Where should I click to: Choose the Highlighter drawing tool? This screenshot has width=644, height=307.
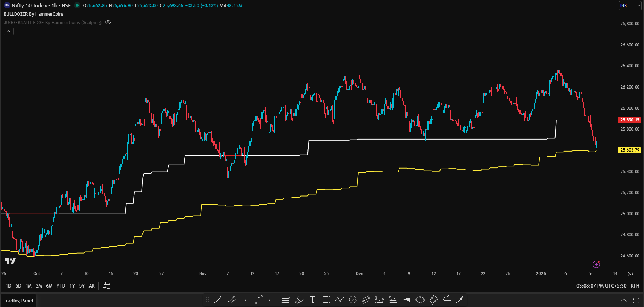[299, 300]
